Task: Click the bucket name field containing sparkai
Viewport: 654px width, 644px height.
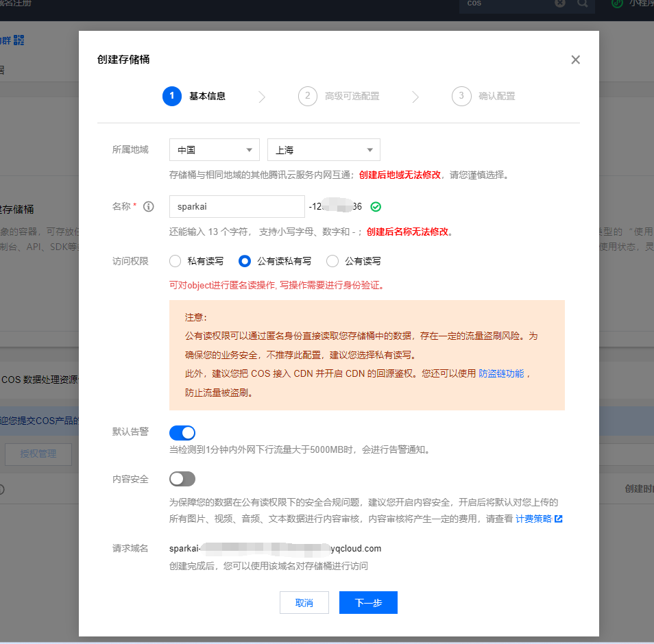Action: click(x=237, y=206)
